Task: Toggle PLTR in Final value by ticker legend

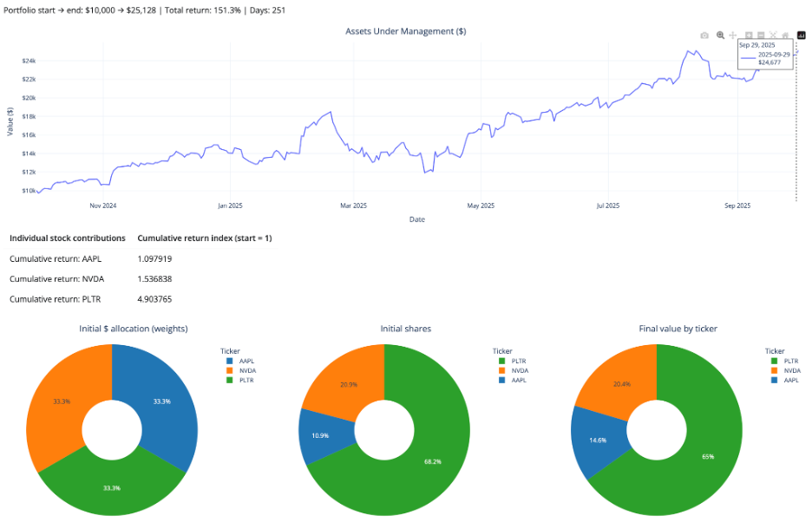Action: pos(788,361)
